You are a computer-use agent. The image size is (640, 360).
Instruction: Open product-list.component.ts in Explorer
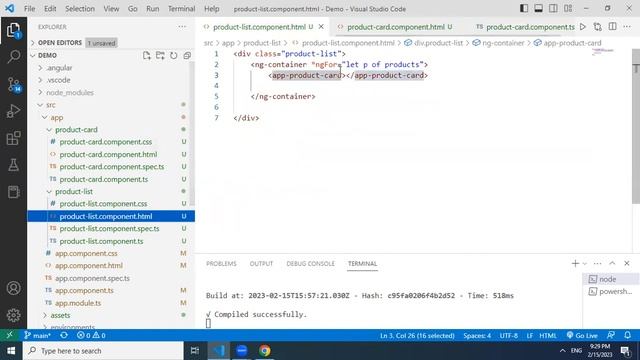coord(101,241)
